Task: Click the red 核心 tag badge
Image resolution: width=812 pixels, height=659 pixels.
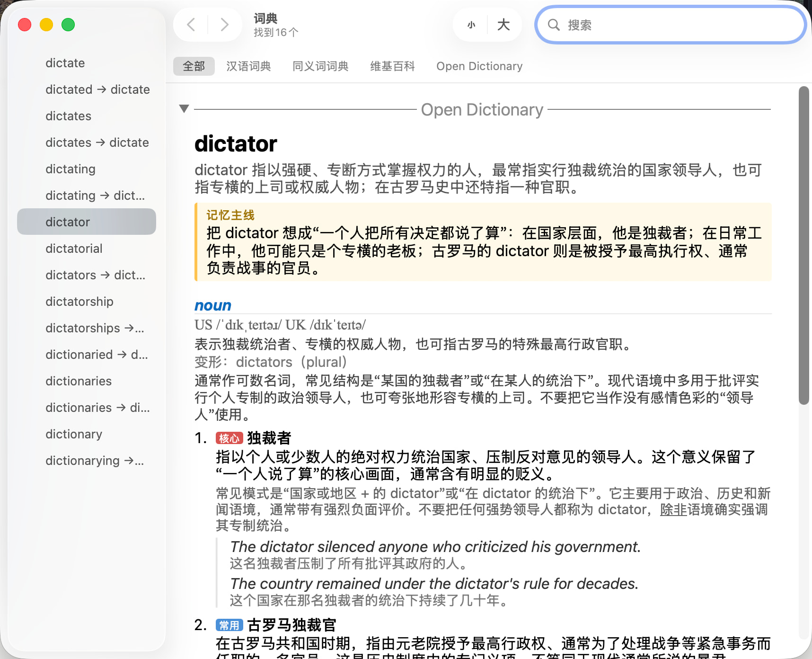Action: [x=229, y=438]
